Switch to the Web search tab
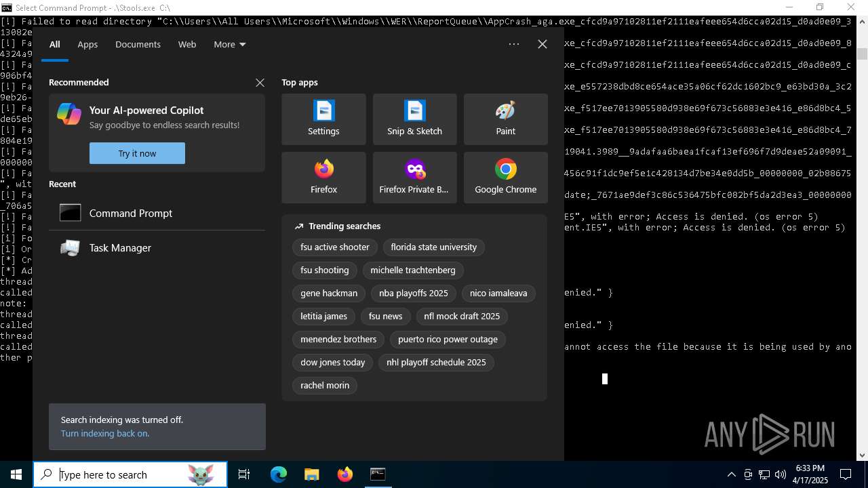The width and height of the screenshot is (868, 488). coord(187,44)
